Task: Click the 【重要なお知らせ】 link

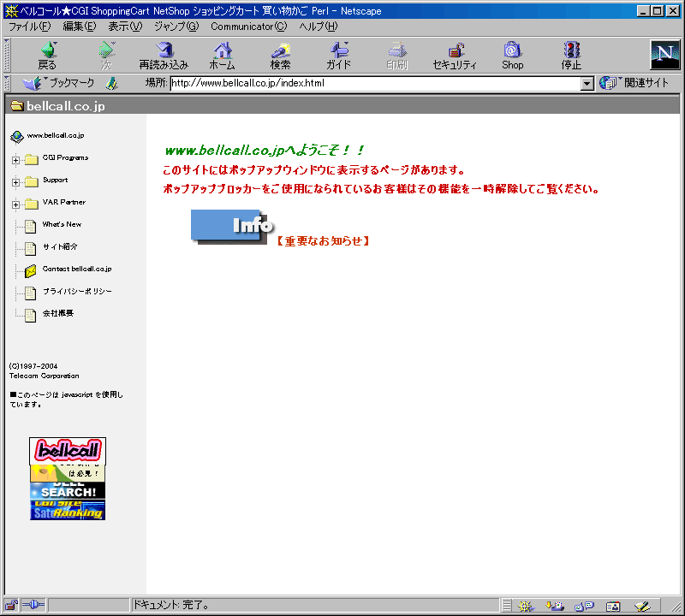Action: click(324, 241)
